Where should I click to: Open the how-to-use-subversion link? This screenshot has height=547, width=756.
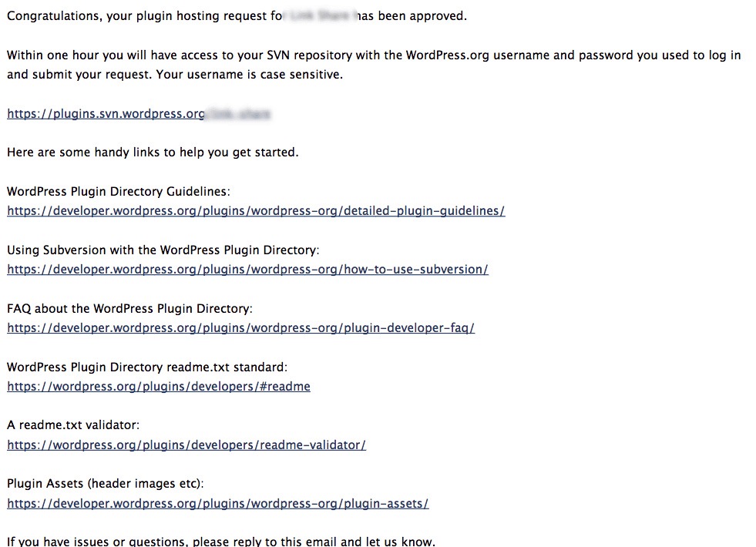pos(247,270)
